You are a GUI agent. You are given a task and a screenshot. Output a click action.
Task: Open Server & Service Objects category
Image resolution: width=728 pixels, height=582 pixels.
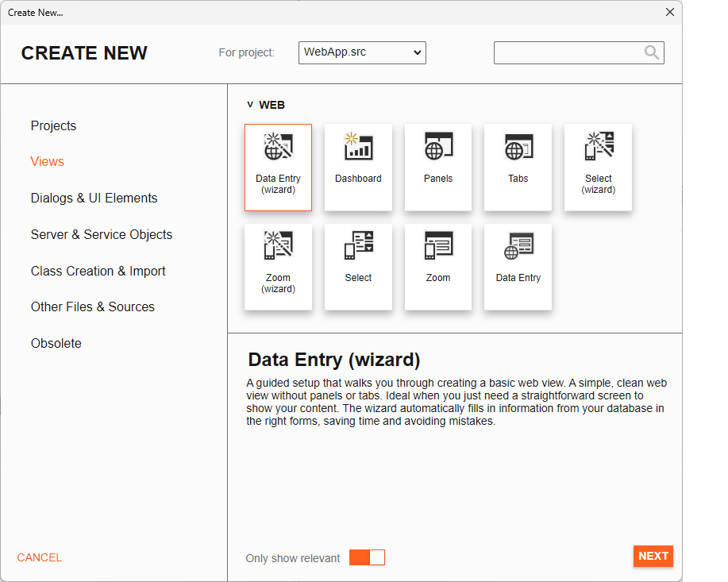pos(101,234)
